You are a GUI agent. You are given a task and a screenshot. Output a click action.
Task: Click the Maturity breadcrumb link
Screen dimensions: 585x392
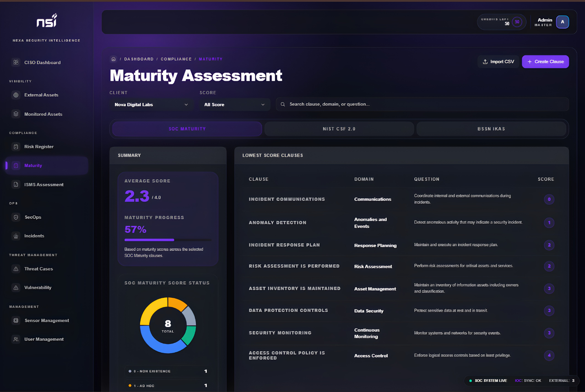coord(211,59)
